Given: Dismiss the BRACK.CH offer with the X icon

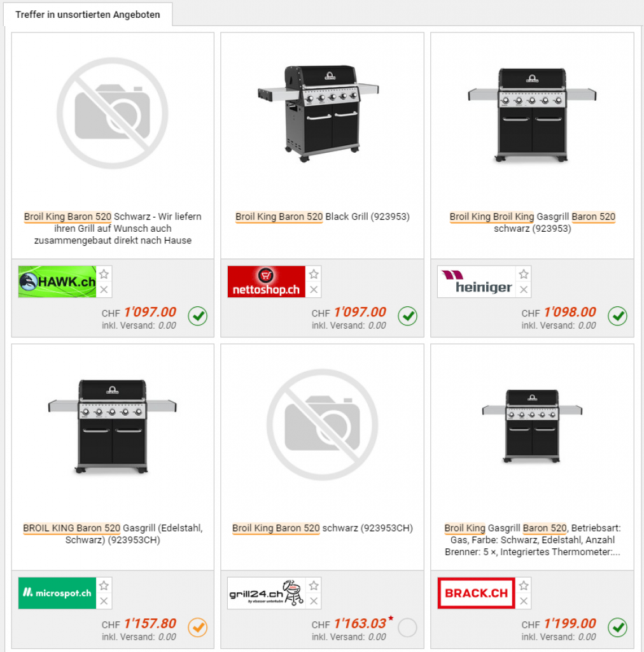Looking at the screenshot, I should pyautogui.click(x=524, y=601).
